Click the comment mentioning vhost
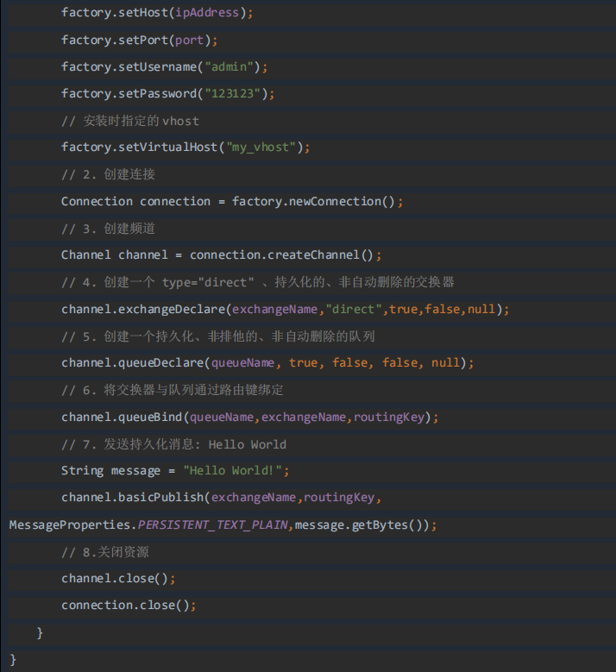 pos(130,122)
